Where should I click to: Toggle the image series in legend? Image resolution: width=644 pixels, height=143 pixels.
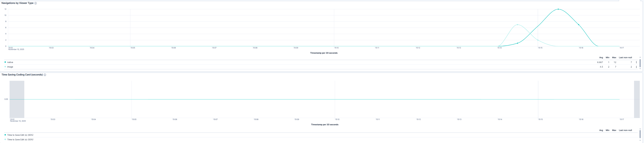[10, 67]
